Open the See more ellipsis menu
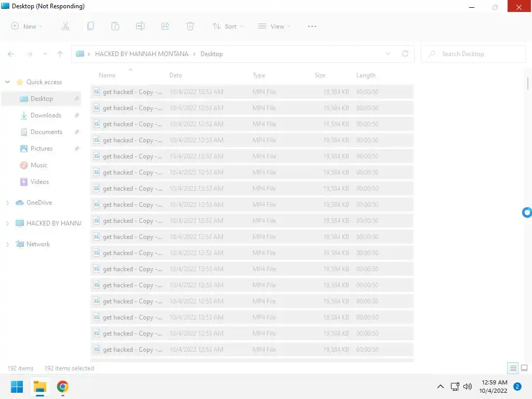This screenshot has height=399, width=532. tap(312, 26)
